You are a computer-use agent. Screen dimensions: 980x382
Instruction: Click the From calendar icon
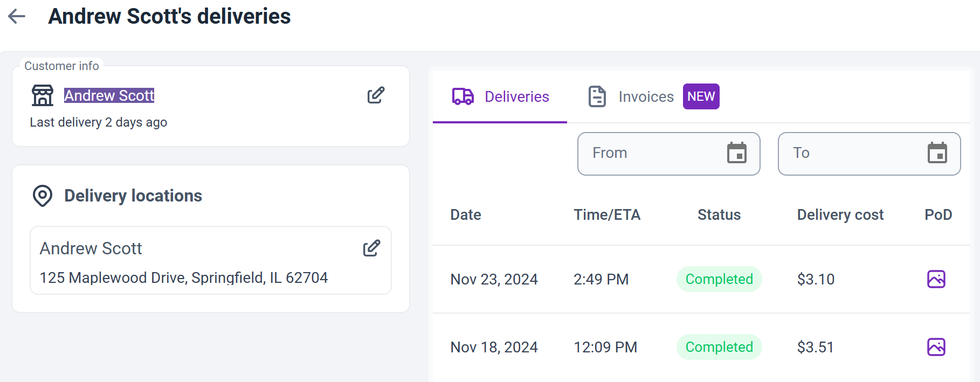[x=736, y=153]
